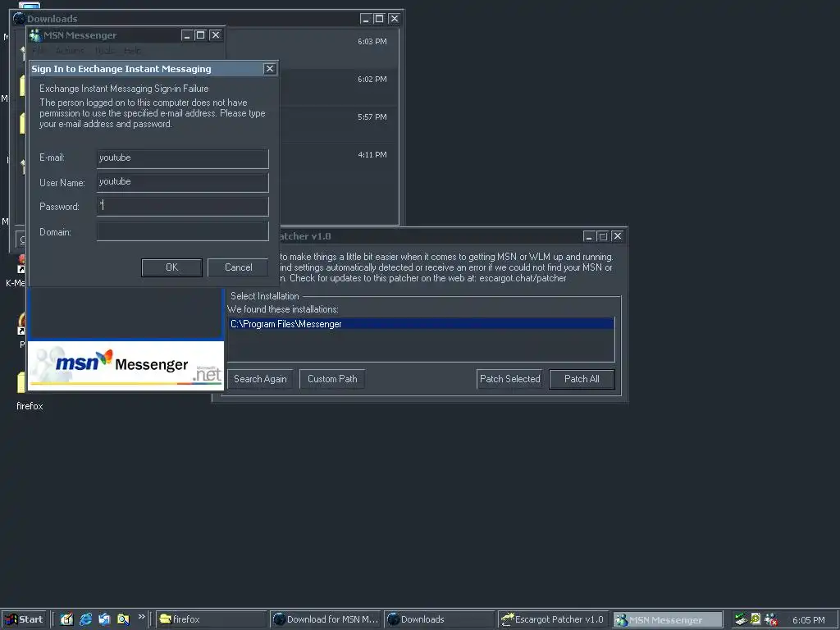Maximize the Downloads window
Viewport: 840px width, 630px height.
point(379,19)
